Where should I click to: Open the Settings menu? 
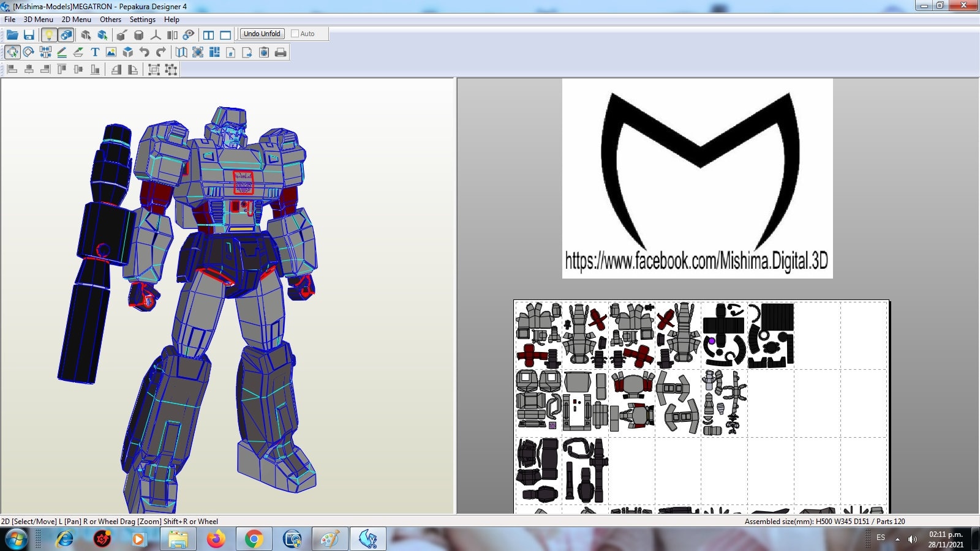(142, 19)
